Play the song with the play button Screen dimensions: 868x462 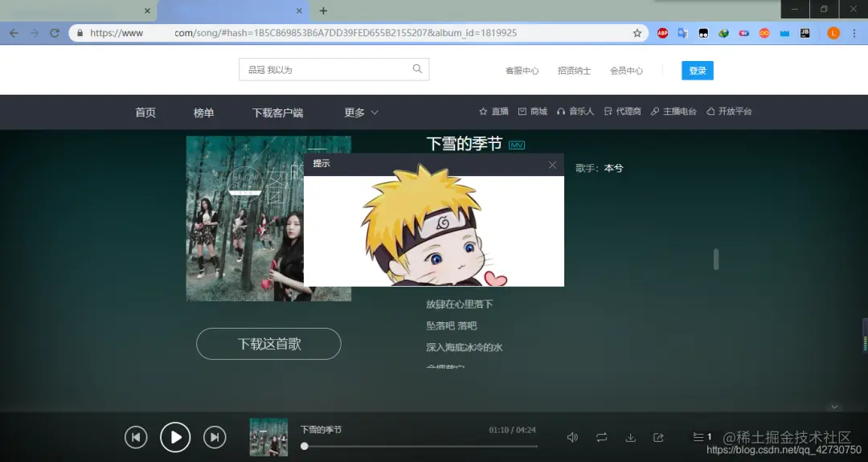(x=175, y=437)
